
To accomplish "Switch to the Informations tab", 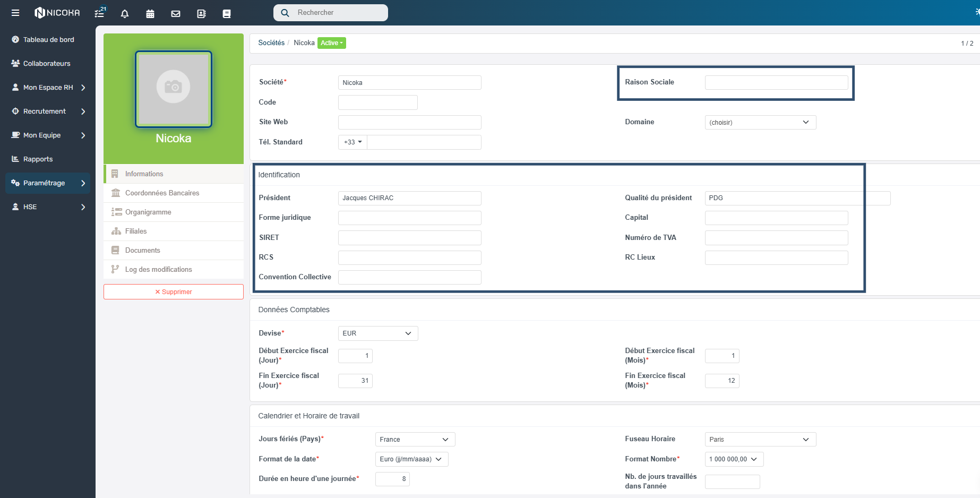I will pos(174,174).
